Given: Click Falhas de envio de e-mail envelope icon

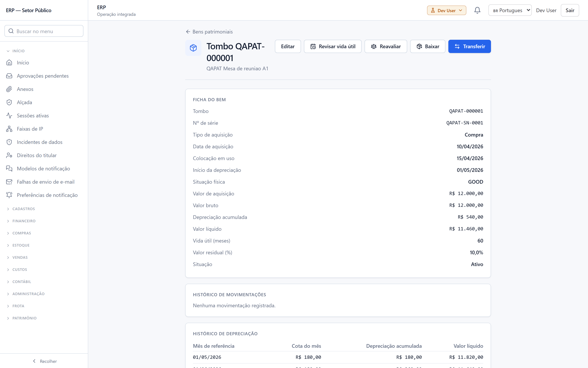Looking at the screenshot, I should tap(9, 182).
